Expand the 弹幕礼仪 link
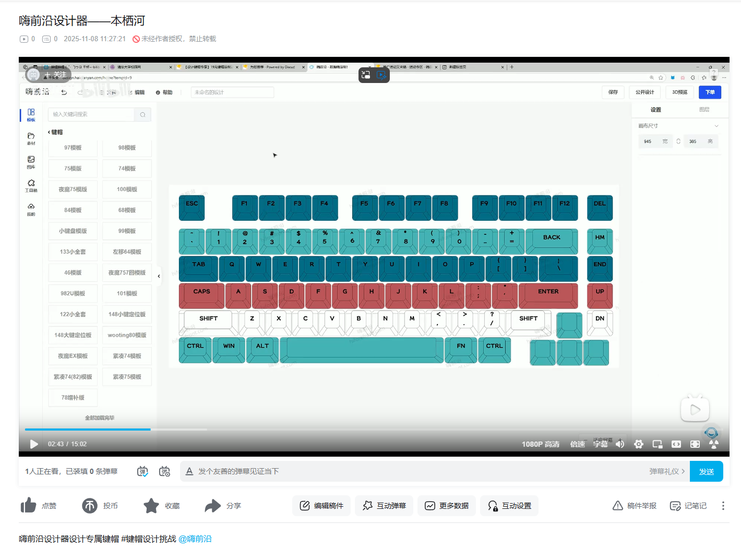741x560 pixels. click(x=667, y=471)
